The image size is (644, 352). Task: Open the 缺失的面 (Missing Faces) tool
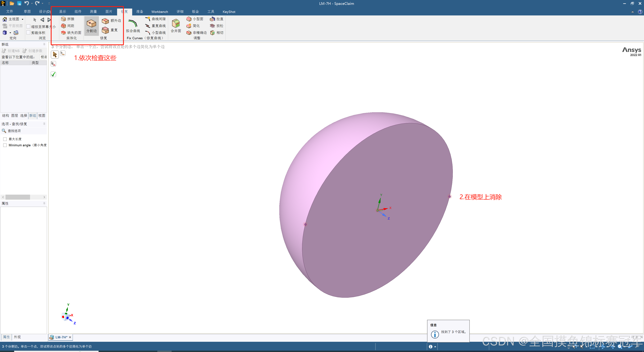[x=71, y=33]
